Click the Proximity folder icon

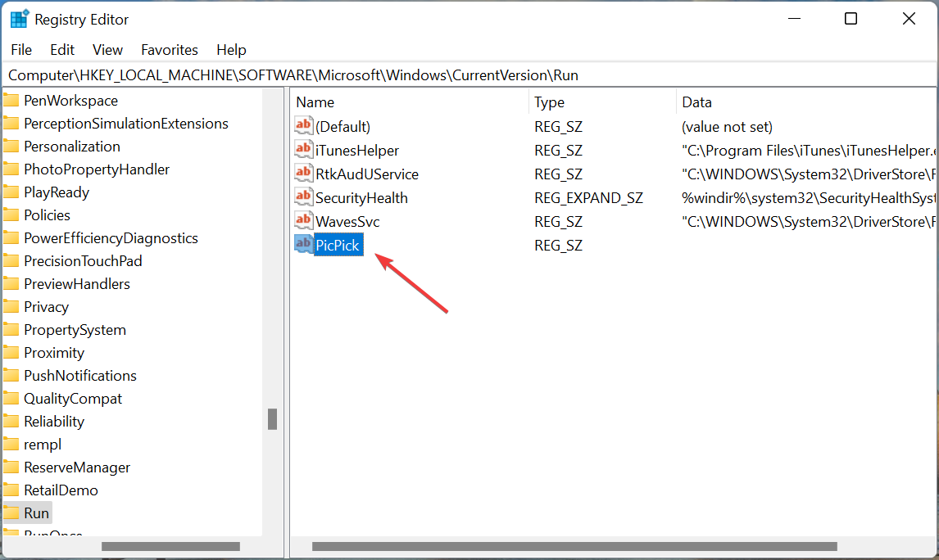point(11,353)
